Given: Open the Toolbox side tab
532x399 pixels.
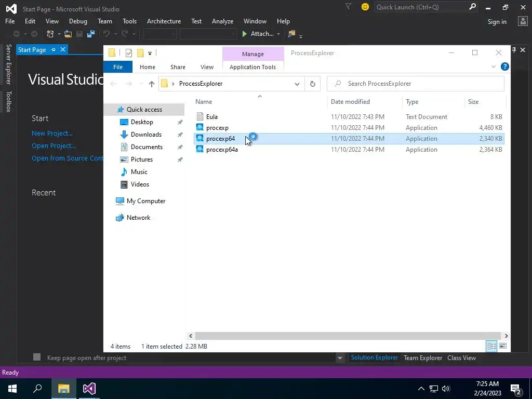Looking at the screenshot, I should point(8,101).
